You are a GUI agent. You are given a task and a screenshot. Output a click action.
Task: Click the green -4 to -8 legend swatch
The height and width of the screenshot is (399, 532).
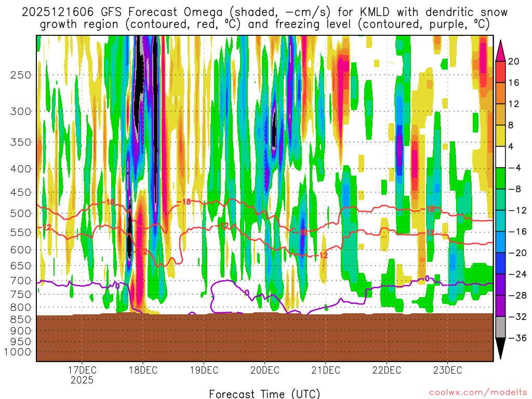coord(500,179)
